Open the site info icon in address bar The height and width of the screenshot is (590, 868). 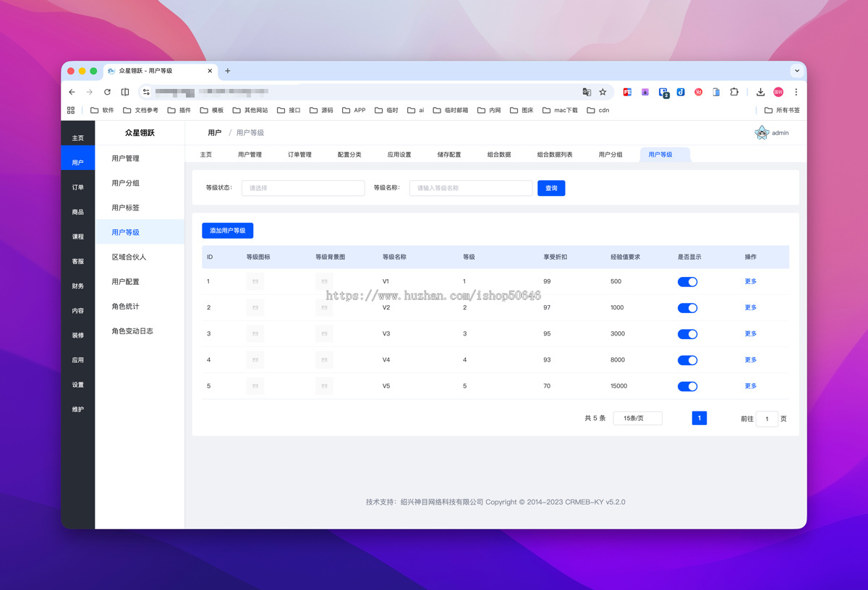click(x=146, y=92)
